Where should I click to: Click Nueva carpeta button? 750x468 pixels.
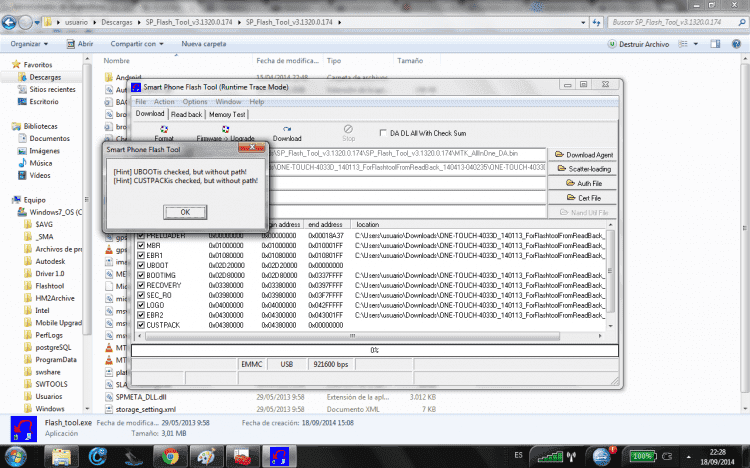(x=203, y=44)
